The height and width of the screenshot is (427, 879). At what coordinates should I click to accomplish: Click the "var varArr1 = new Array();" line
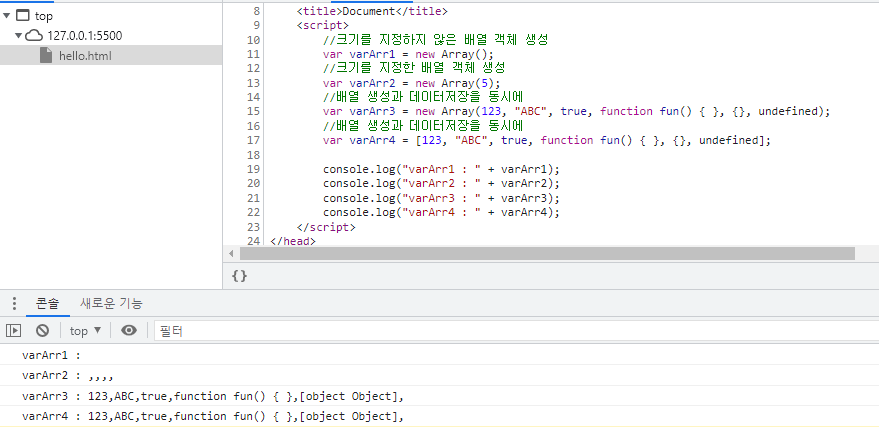tap(408, 54)
